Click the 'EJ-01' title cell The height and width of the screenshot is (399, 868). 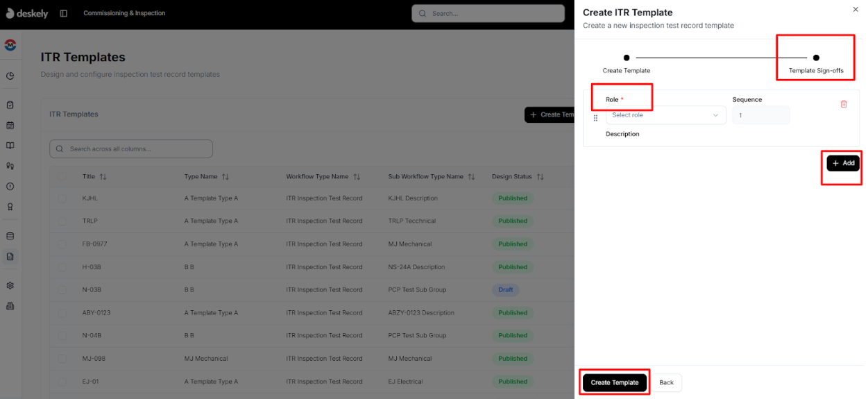[x=91, y=382]
